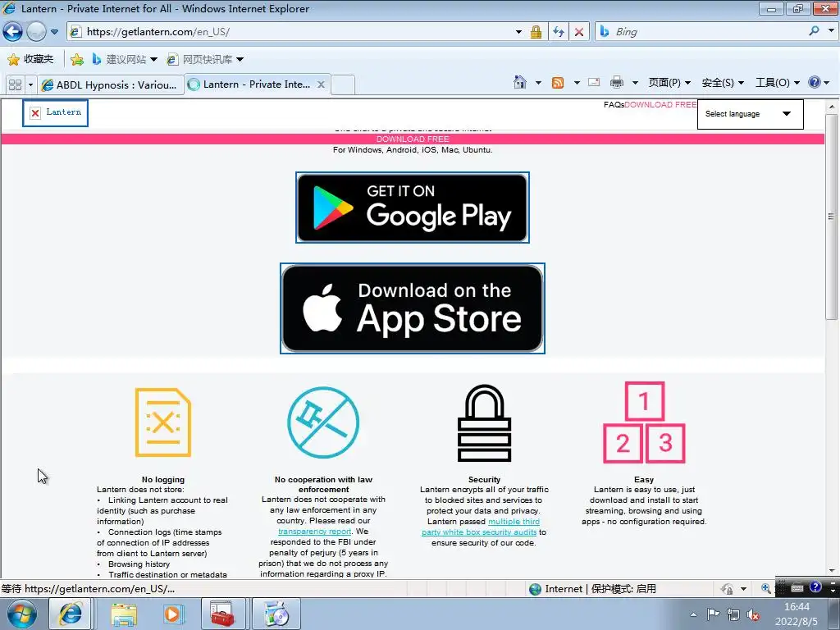Open the 工具(O) Tools menu
The width and height of the screenshot is (840, 630).
coord(778,83)
